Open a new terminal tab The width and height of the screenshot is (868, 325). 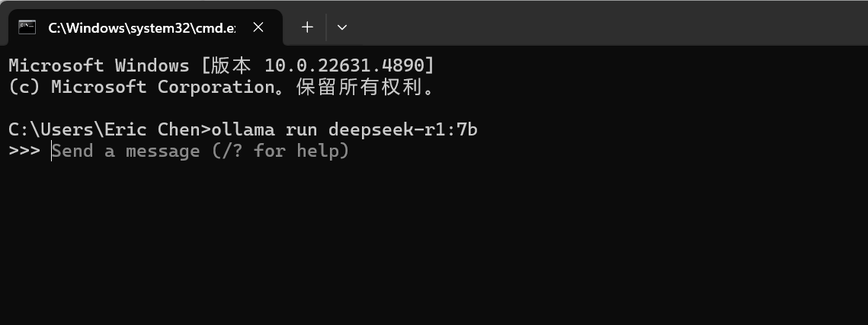click(x=307, y=27)
